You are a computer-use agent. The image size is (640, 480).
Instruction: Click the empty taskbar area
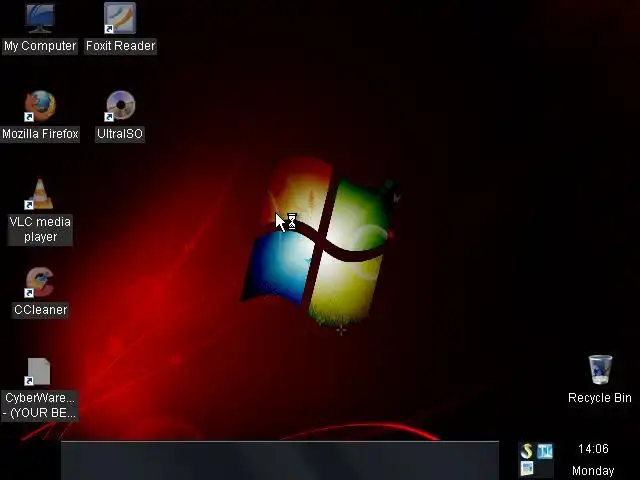pyautogui.click(x=280, y=461)
